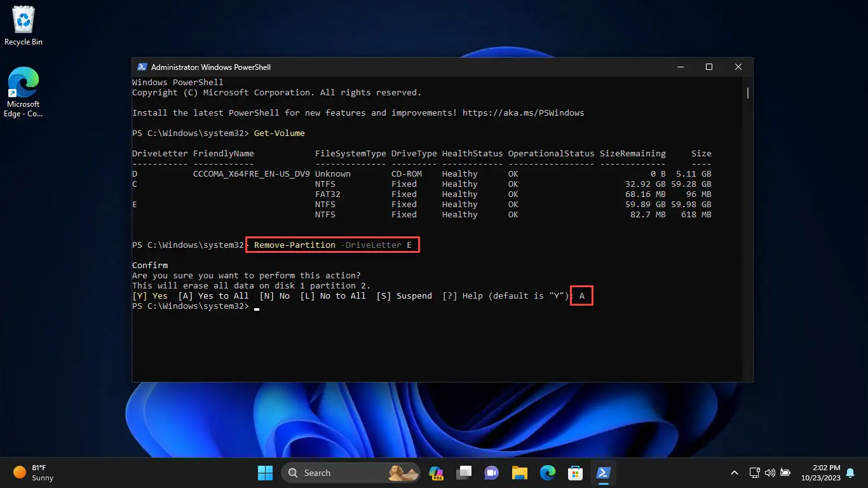This screenshot has width=868, height=488.
Task: Open File Explorer from the taskbar
Action: [520, 473]
